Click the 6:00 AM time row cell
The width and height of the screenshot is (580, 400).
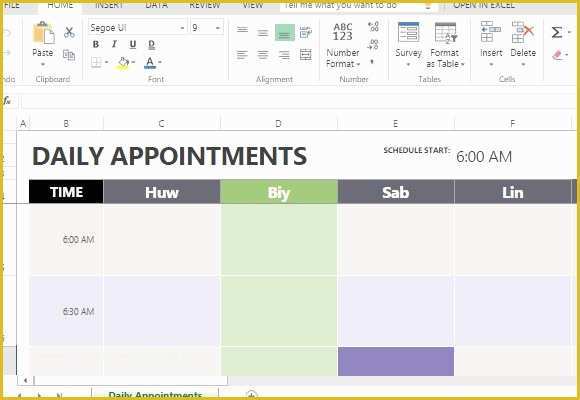66,240
